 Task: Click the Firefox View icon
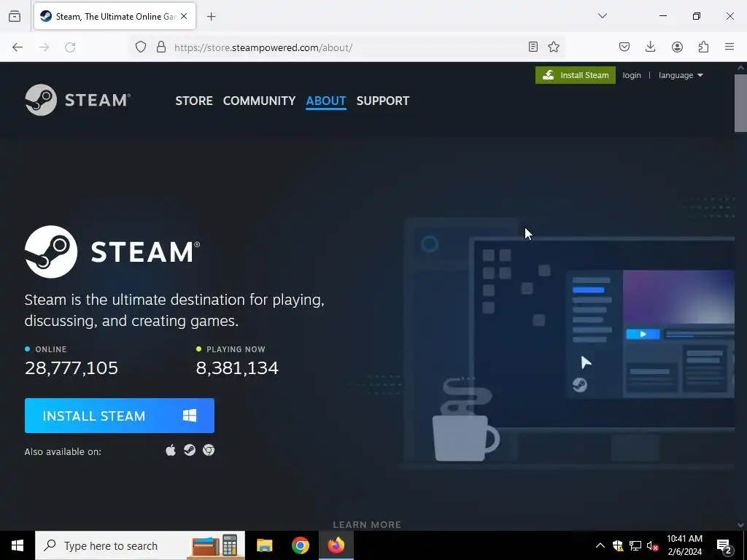[15, 16]
